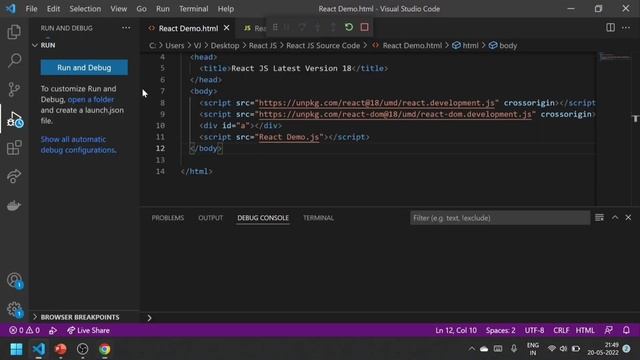Click errors and warnings status indicator
The image size is (640, 360).
(x=24, y=330)
